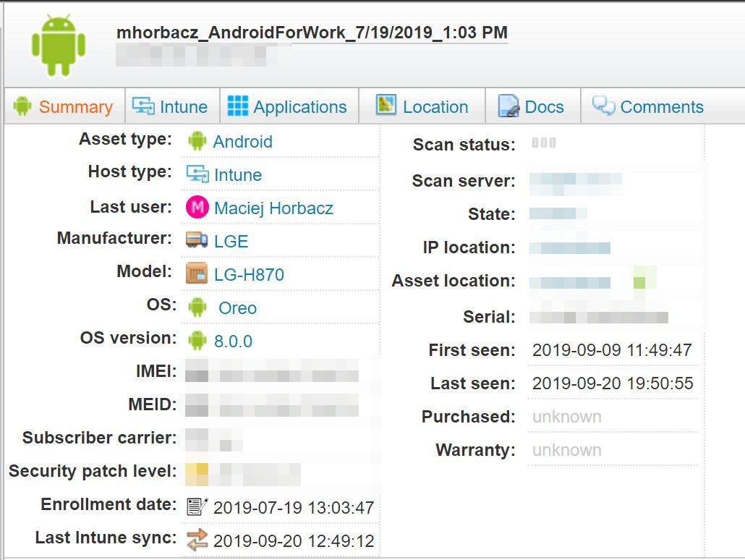Open the LGE manufacturer link
Image resolution: width=745 pixels, height=560 pixels.
tap(231, 242)
